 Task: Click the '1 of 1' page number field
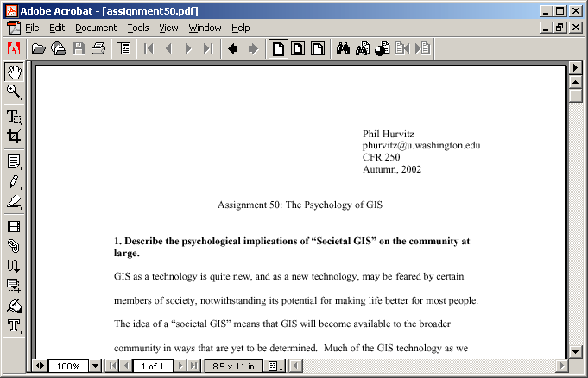pyautogui.click(x=153, y=366)
